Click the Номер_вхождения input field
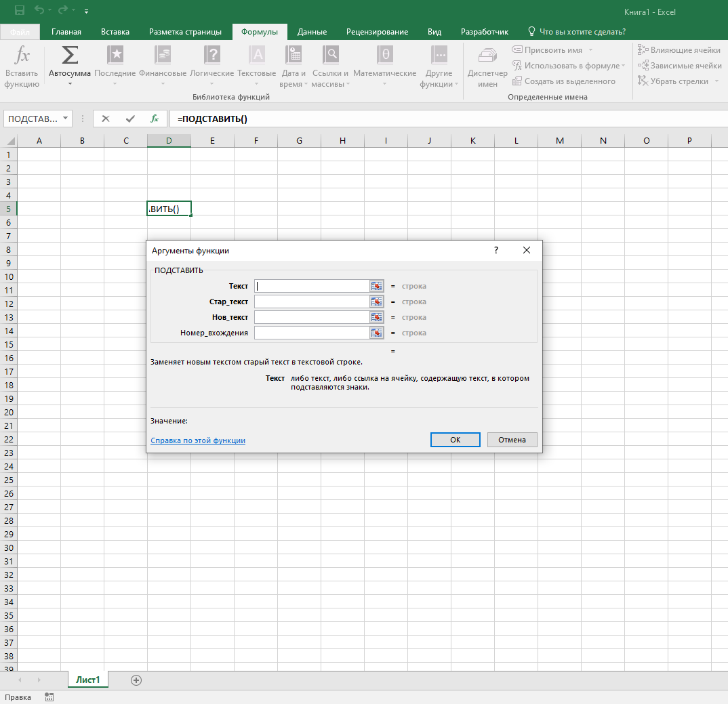This screenshot has width=728, height=704. point(312,333)
